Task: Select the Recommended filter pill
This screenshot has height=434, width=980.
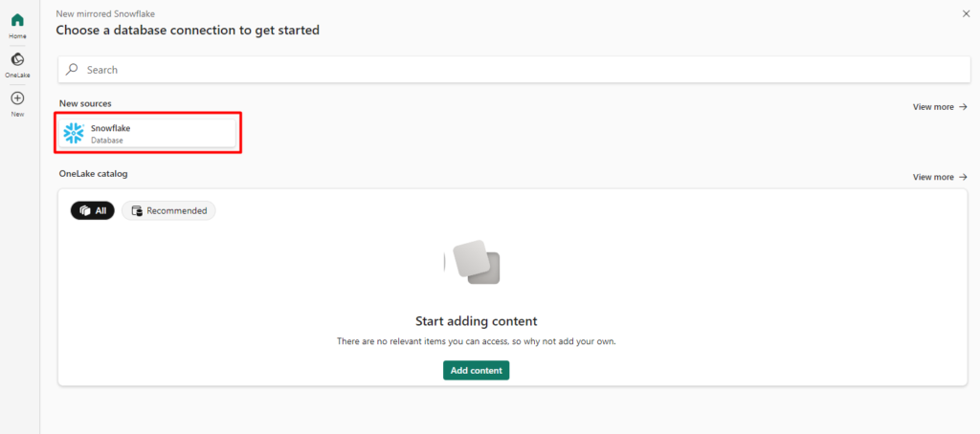Action: (168, 210)
